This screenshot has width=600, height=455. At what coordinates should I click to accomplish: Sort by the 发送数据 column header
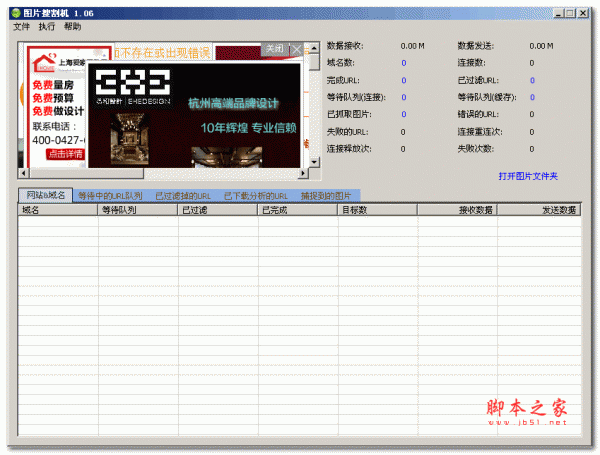tap(539, 210)
